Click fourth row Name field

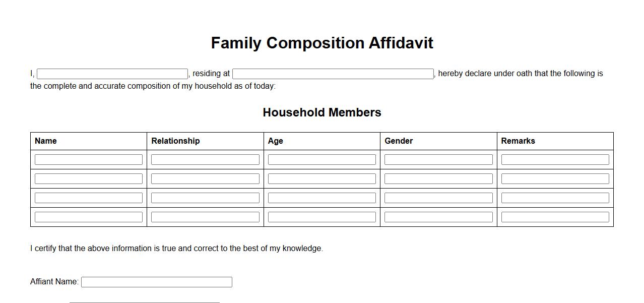point(89,217)
